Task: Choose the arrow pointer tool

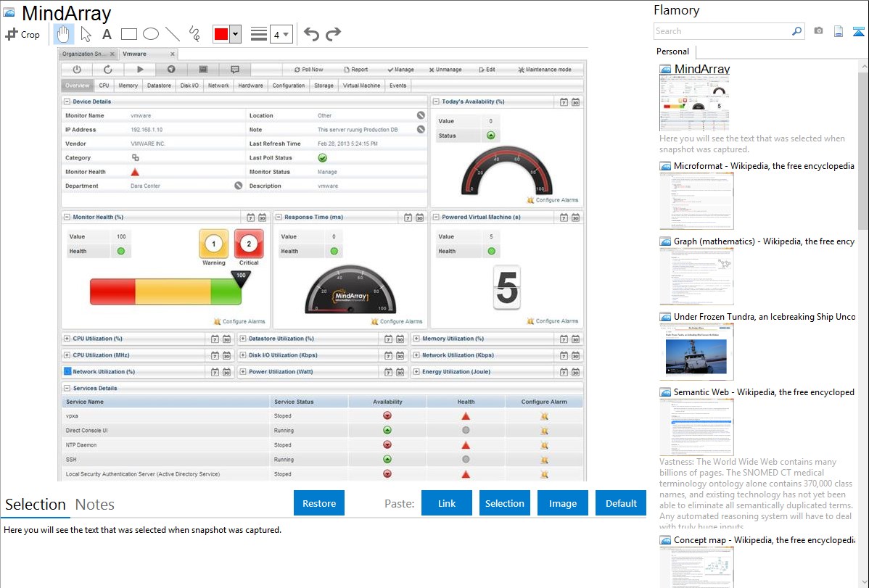Action: [86, 34]
